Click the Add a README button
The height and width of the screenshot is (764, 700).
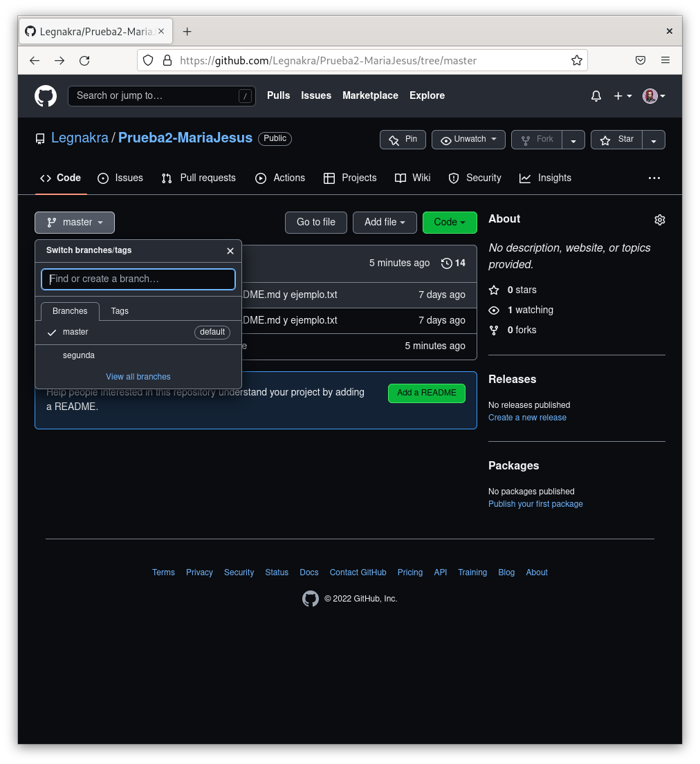(426, 393)
